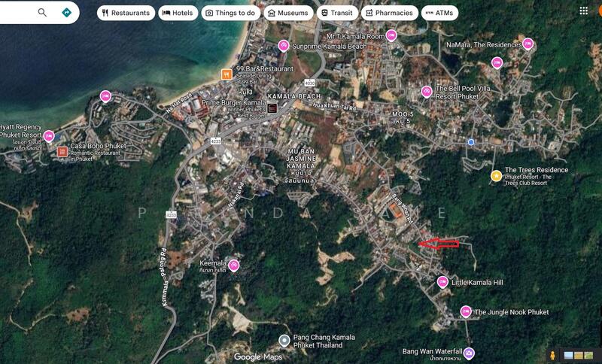Click the search magnifier icon

point(43,13)
